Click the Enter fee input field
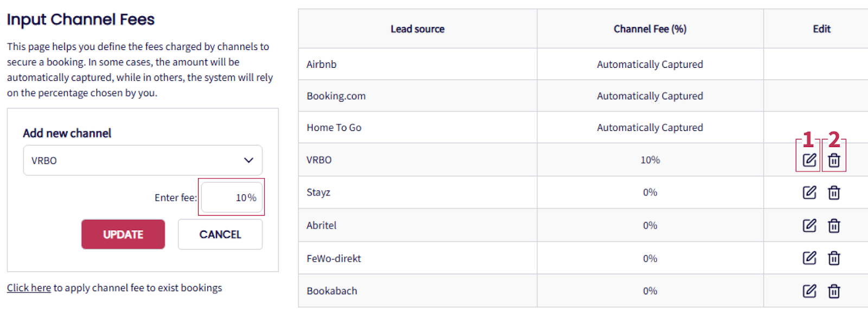Viewport: 868px width, 310px height. tap(232, 198)
